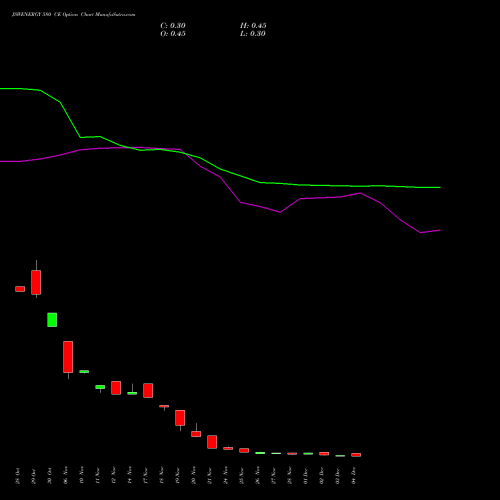The width and height of the screenshot is (500, 500).
Task: Select the '29 Oct' date label
Action: coord(34,476)
